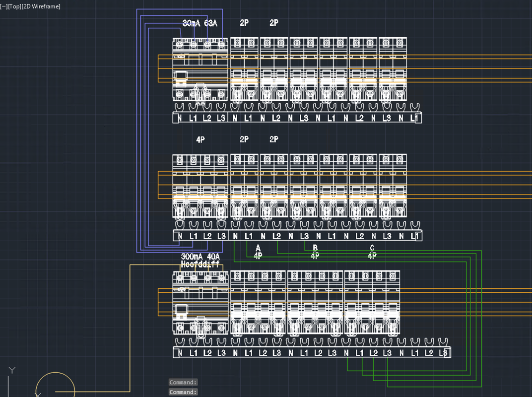Open the [-] viewport controls menu
532x397 pixels.
coord(3,6)
